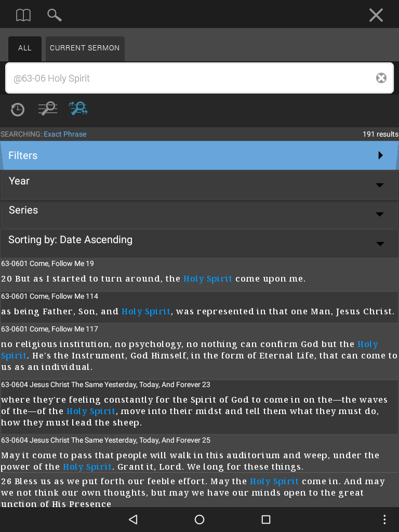Switch to the CURRENT SERMON tab
399x532 pixels.
point(85,48)
